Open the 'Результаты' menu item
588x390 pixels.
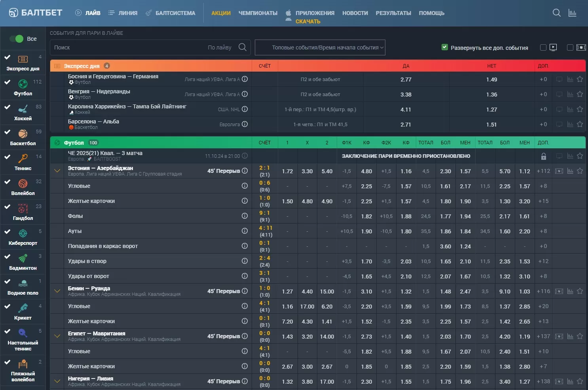pyautogui.click(x=393, y=13)
